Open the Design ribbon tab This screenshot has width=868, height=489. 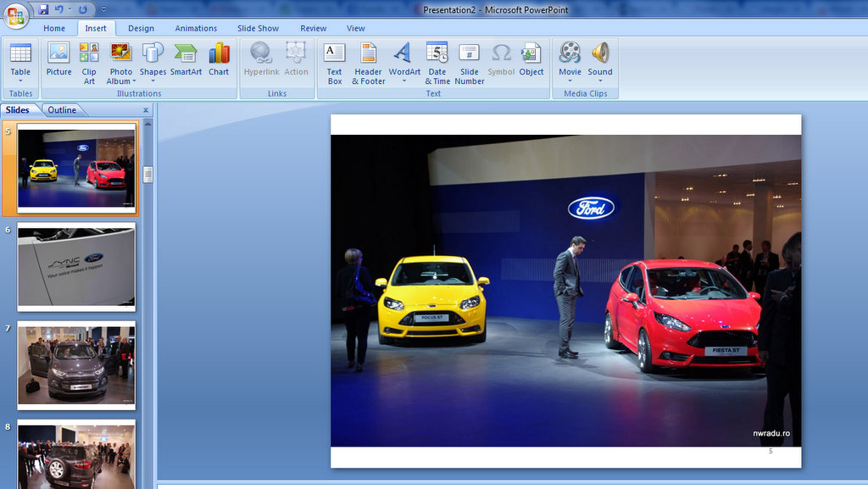[x=142, y=28]
